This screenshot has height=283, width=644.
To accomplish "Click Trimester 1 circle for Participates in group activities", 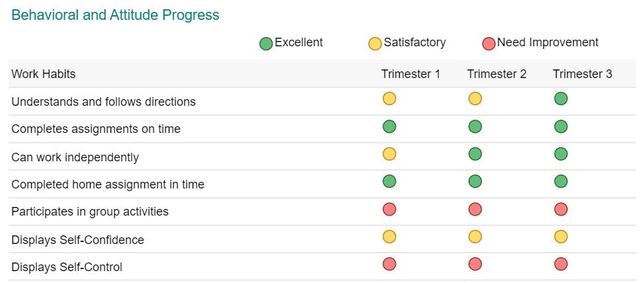I will 389,209.
